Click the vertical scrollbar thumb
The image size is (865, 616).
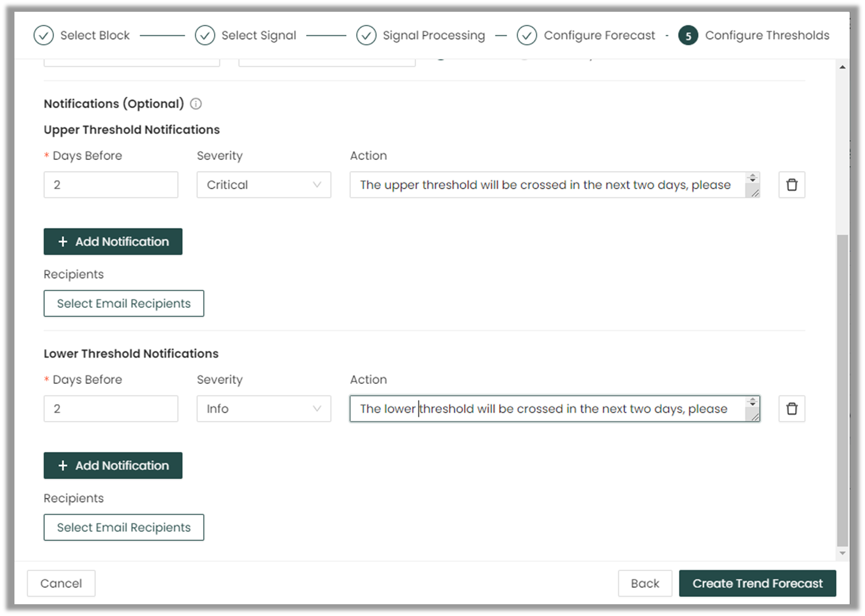tap(843, 390)
